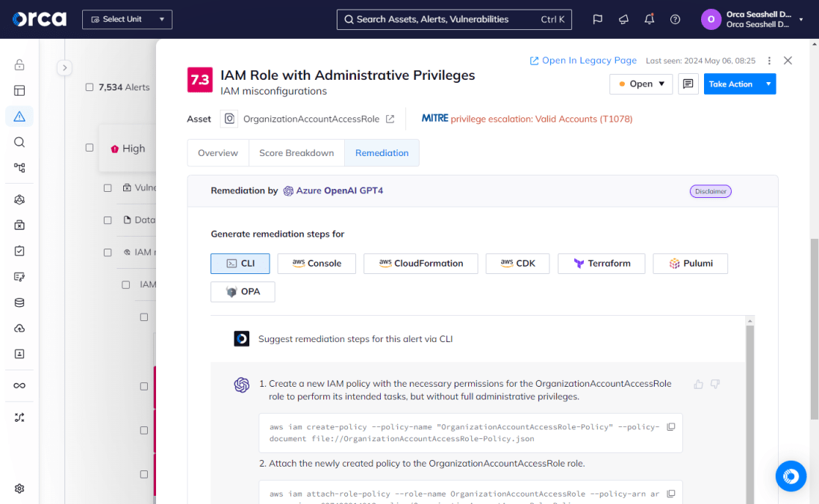Open the hexagon cluster sidebar icon

[x=19, y=199]
